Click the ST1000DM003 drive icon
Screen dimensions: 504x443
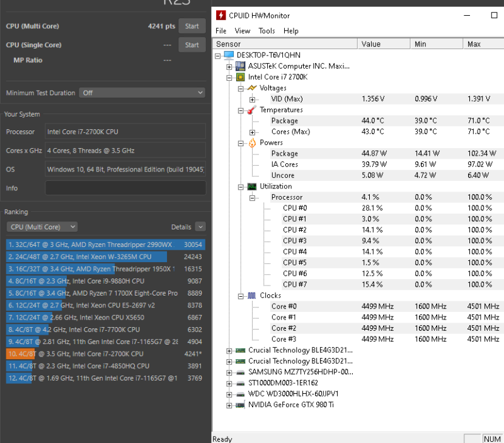click(x=240, y=384)
